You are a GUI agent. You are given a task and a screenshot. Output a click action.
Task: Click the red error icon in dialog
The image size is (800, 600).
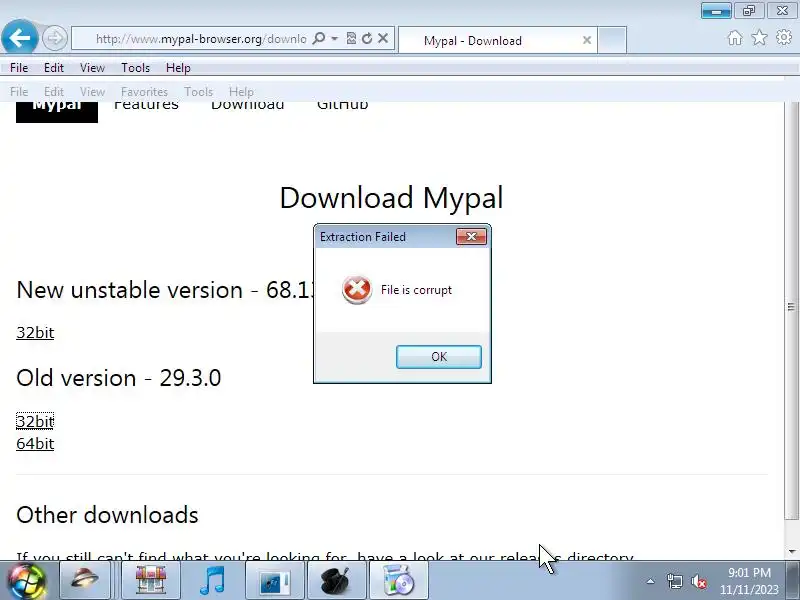click(357, 289)
